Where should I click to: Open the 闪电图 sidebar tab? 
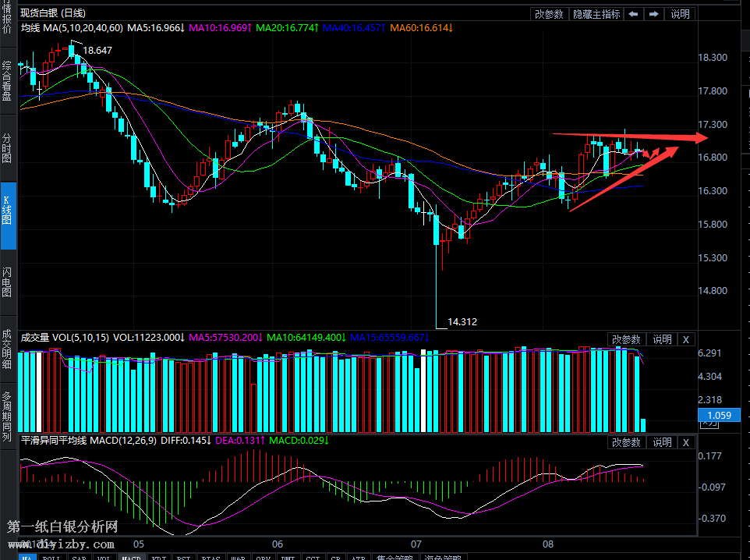[8, 282]
